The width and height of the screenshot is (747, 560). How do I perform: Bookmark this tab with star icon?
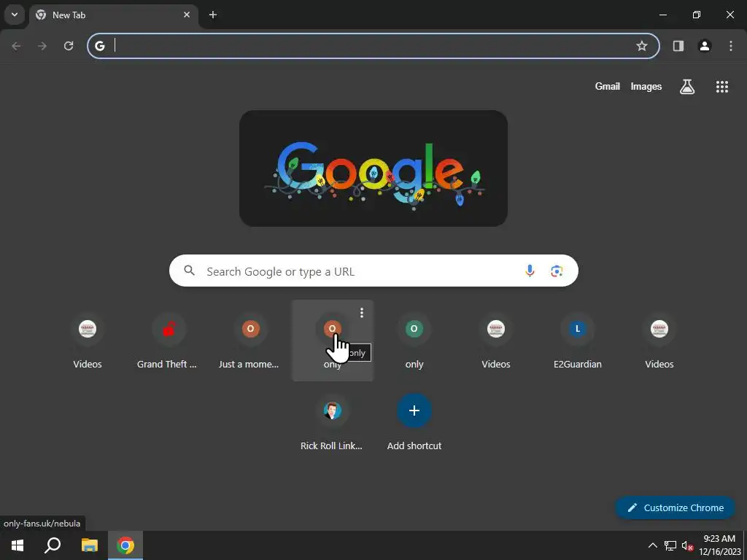coord(642,46)
